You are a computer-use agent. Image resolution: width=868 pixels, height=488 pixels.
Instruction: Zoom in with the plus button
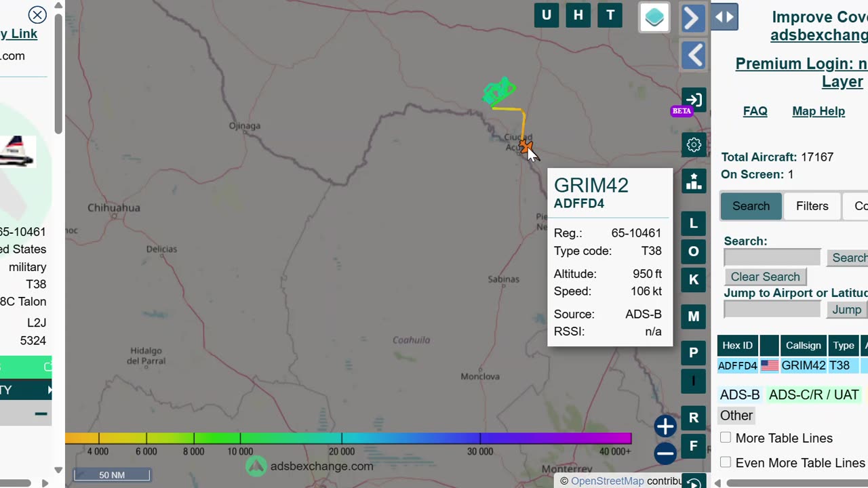coord(665,426)
